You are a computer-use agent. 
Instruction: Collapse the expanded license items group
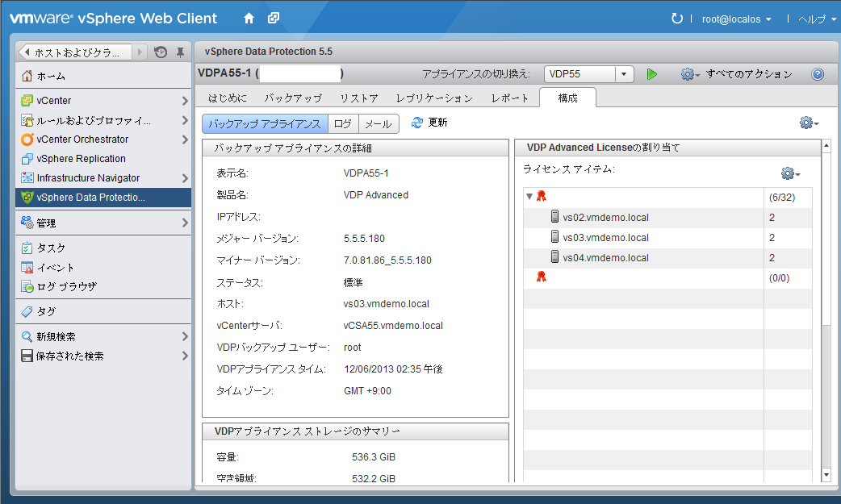(529, 195)
